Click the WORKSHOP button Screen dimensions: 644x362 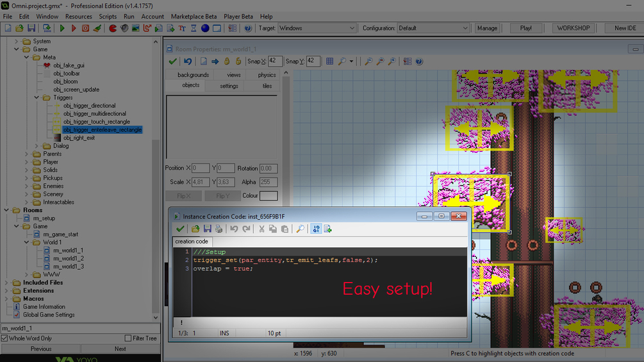573,28
